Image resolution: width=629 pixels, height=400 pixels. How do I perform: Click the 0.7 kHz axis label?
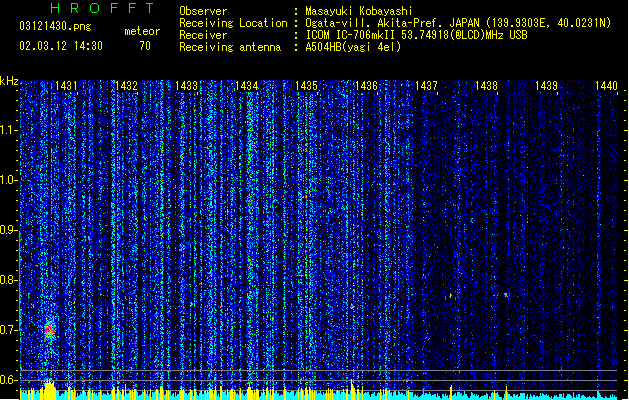click(8, 330)
